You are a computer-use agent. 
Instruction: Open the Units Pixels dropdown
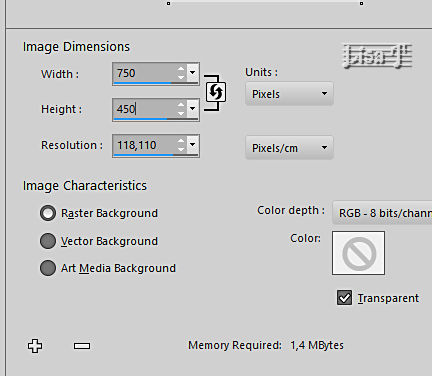(289, 94)
